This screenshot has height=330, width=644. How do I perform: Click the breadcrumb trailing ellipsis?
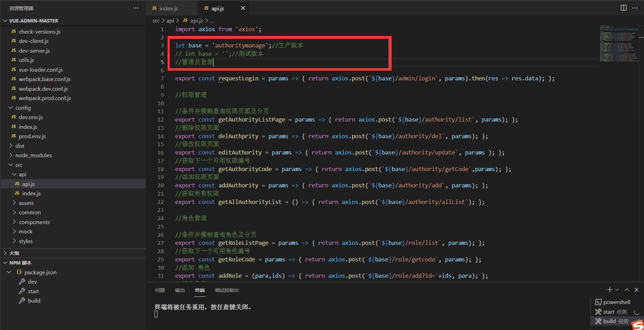point(212,21)
